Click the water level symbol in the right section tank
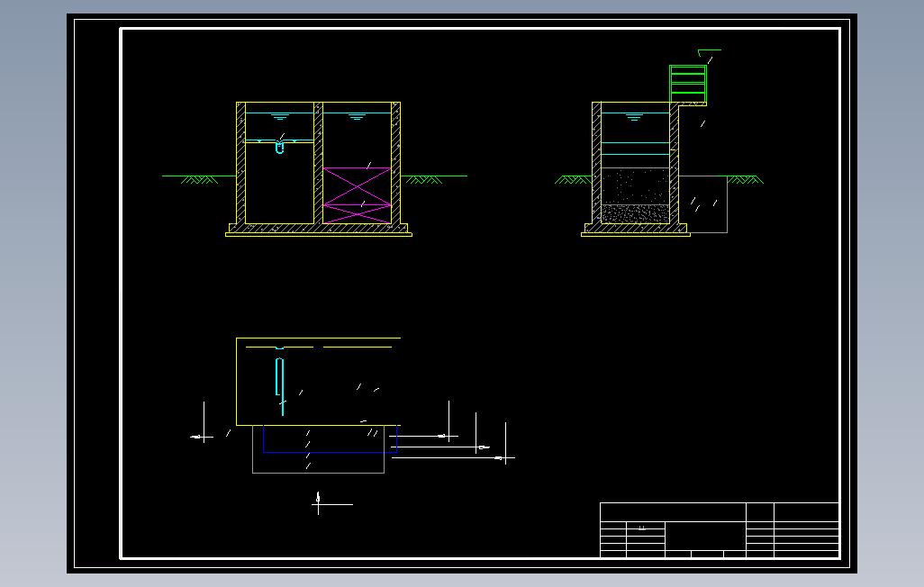 pos(634,117)
